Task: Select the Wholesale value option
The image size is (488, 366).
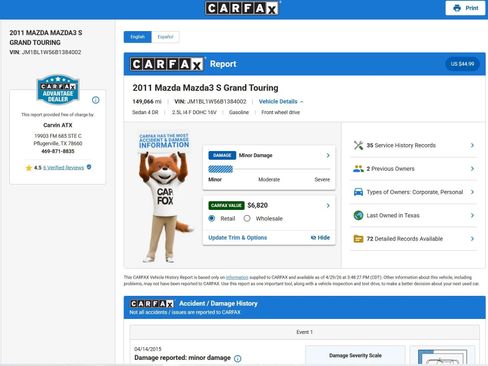Action: [247, 219]
